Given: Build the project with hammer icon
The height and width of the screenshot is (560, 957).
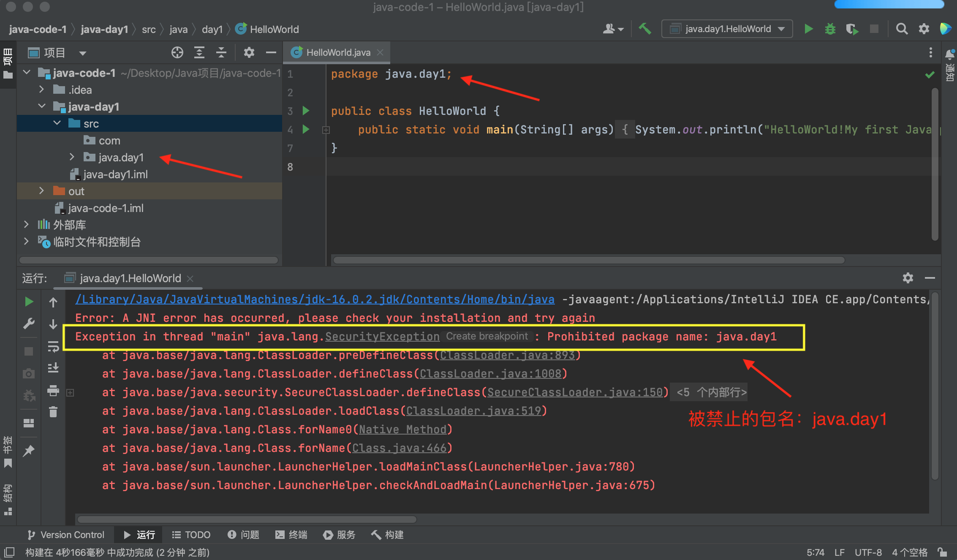Looking at the screenshot, I should pos(645,29).
